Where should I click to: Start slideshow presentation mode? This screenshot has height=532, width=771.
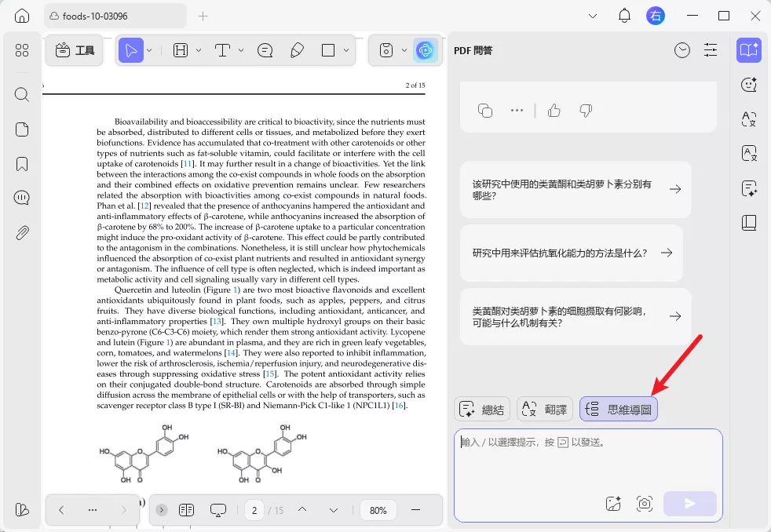point(217,510)
